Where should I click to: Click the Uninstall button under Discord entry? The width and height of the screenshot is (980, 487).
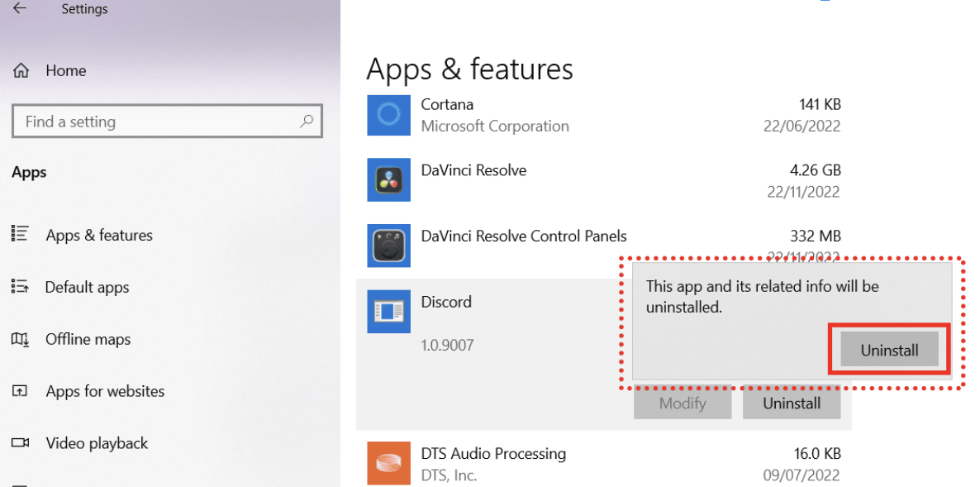coord(792,403)
